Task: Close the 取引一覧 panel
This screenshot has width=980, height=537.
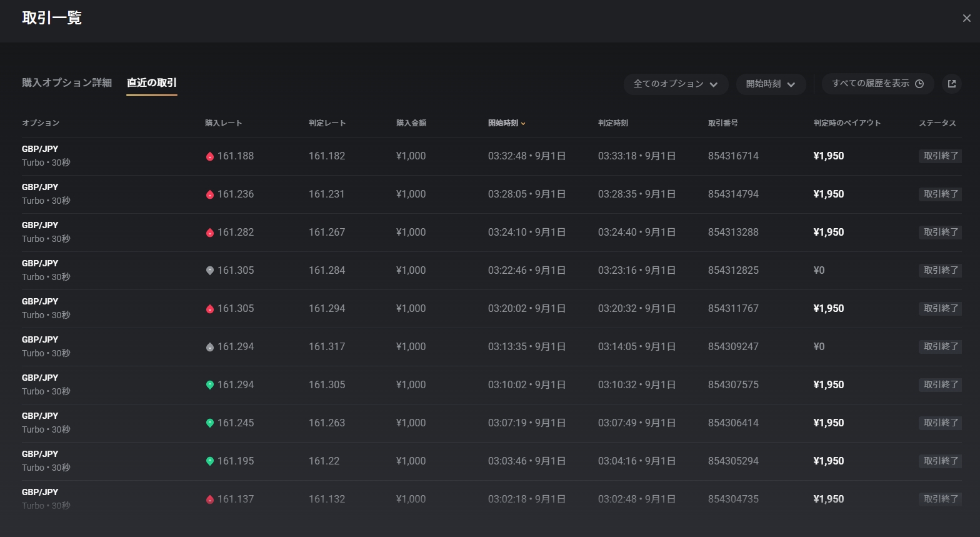Action: point(966,18)
